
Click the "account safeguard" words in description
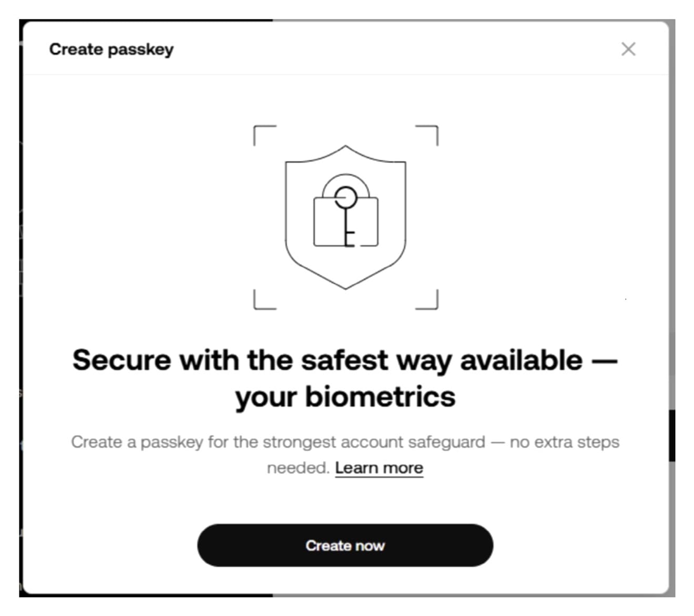click(x=413, y=442)
